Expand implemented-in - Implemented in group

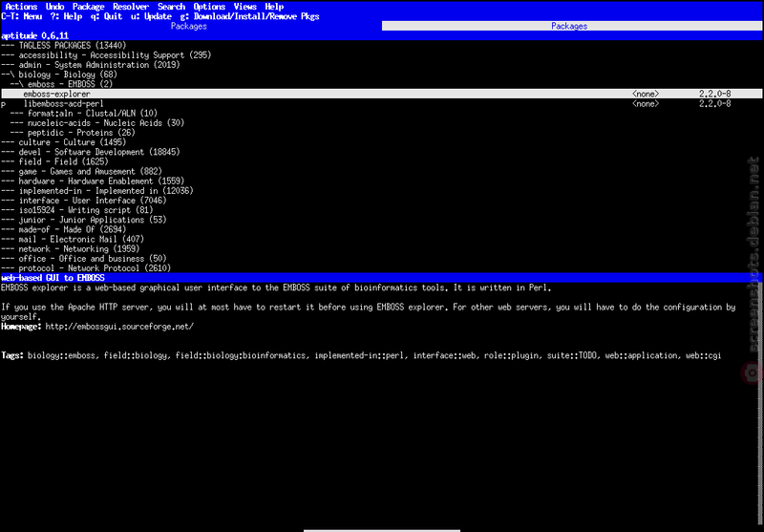click(x=97, y=191)
